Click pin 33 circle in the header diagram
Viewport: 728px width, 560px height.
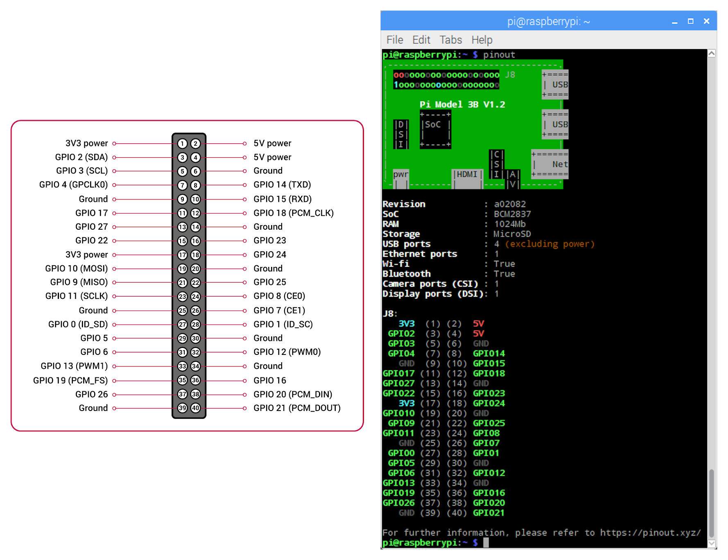[182, 366]
